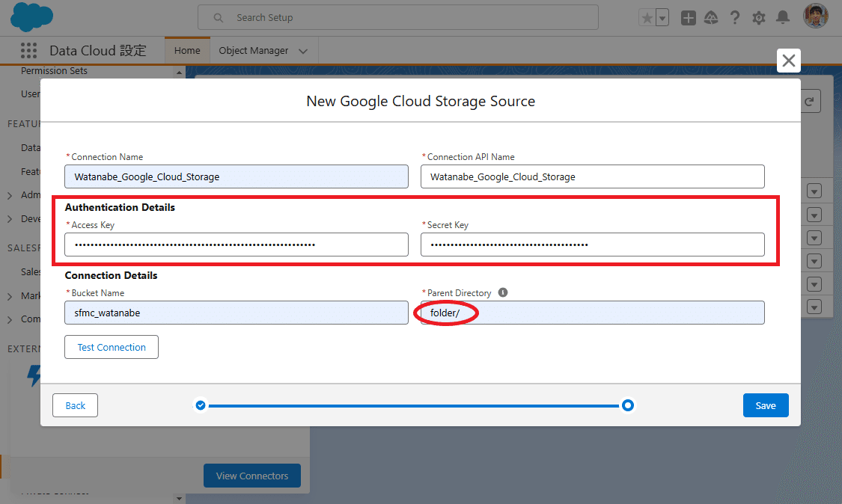Screen dimensions: 842x504
Task: Click the Test Connection button
Action: pyautogui.click(x=112, y=347)
